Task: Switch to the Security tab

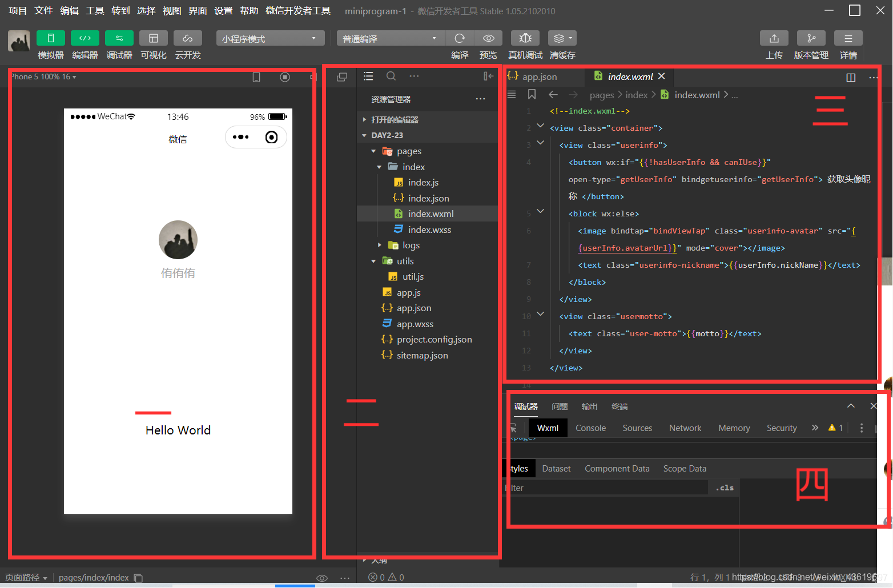Action: [x=782, y=428]
